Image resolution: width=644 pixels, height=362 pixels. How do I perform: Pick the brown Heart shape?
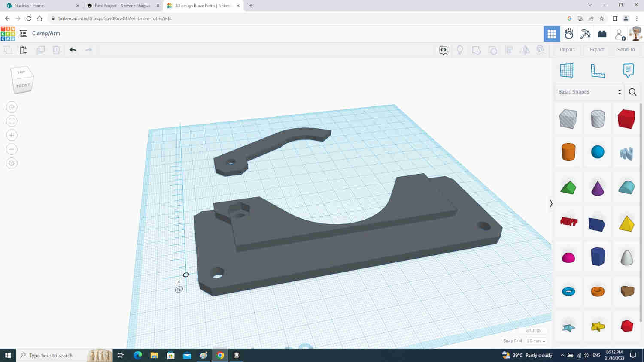(627, 291)
